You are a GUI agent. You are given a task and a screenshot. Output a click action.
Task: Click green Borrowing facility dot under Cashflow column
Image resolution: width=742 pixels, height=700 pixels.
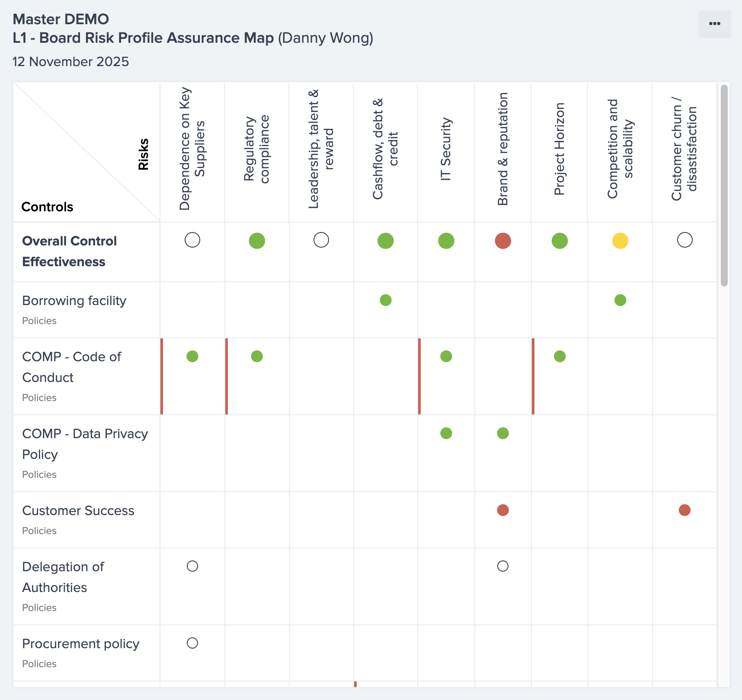385,300
